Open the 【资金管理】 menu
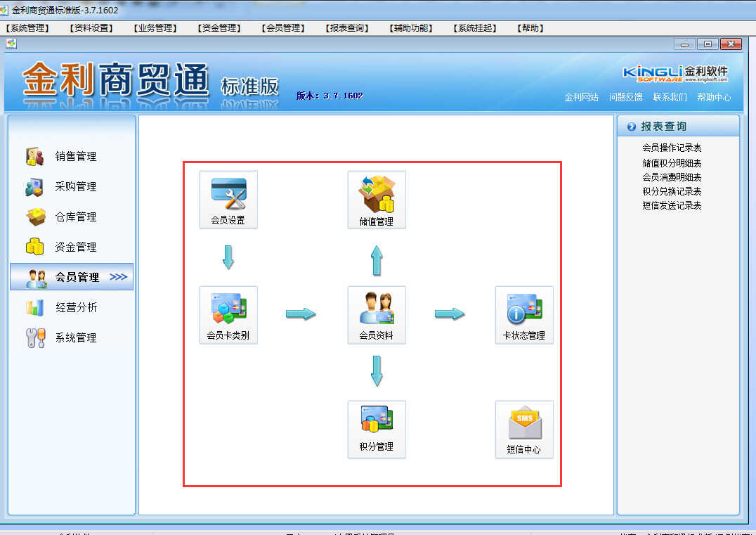 (219, 28)
